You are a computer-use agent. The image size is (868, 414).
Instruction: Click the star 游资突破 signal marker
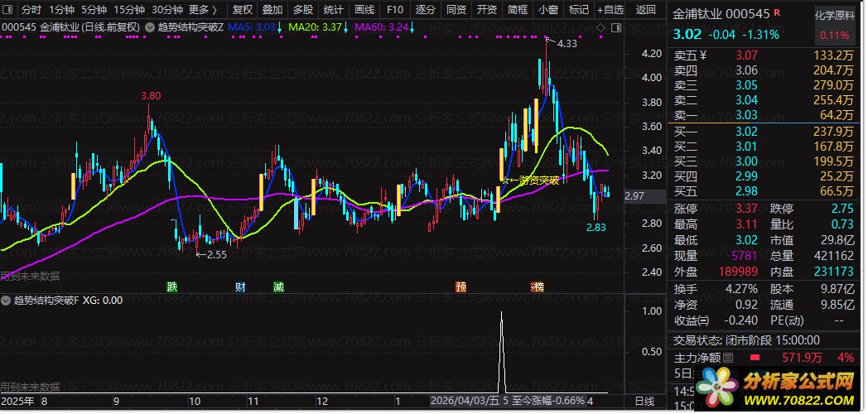532,180
